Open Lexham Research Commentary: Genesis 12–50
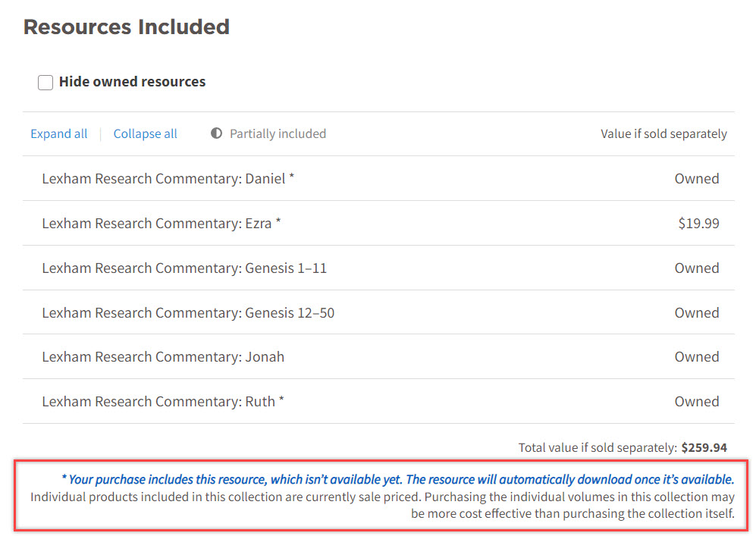Screen dimensions: 756x536 [x=187, y=313]
